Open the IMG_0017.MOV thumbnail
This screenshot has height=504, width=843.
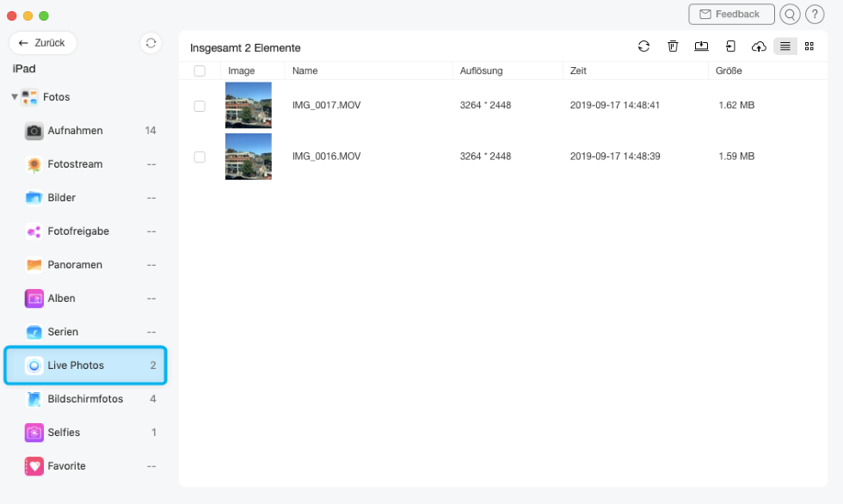pyautogui.click(x=248, y=105)
